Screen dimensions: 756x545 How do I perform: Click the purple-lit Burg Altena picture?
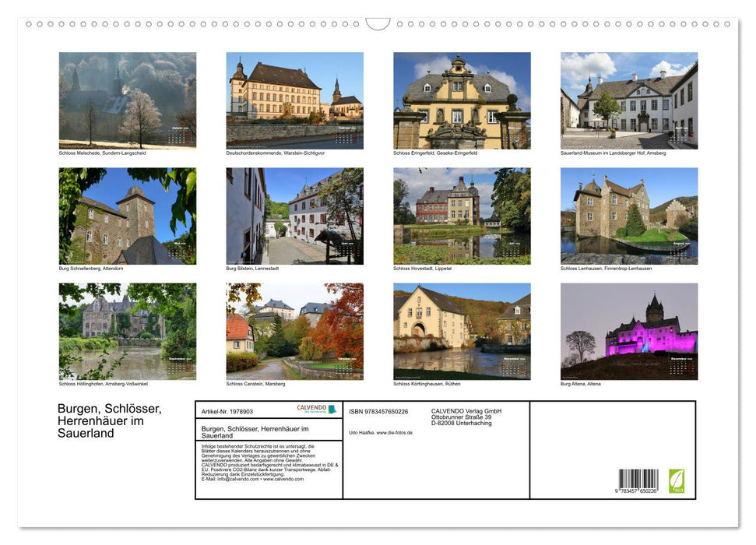point(629,331)
